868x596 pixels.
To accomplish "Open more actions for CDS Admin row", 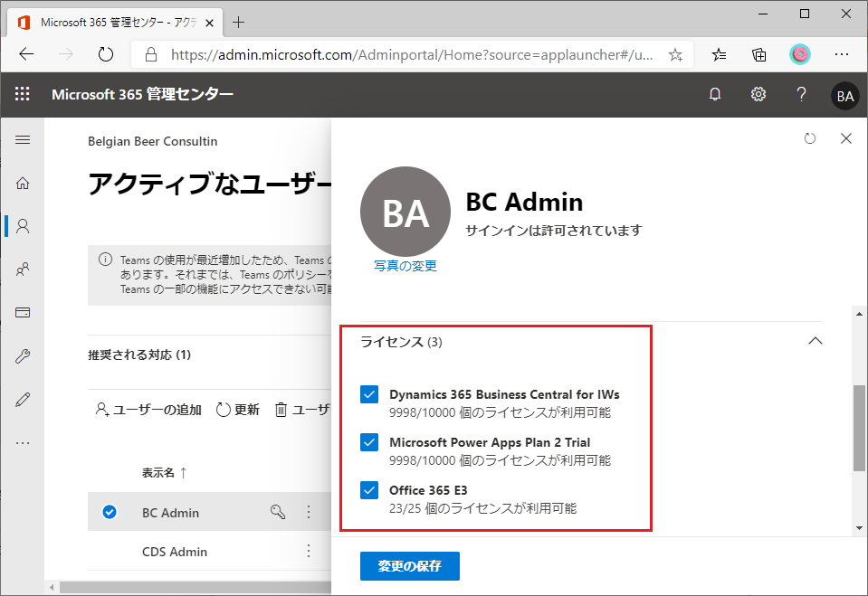I will 309,551.
